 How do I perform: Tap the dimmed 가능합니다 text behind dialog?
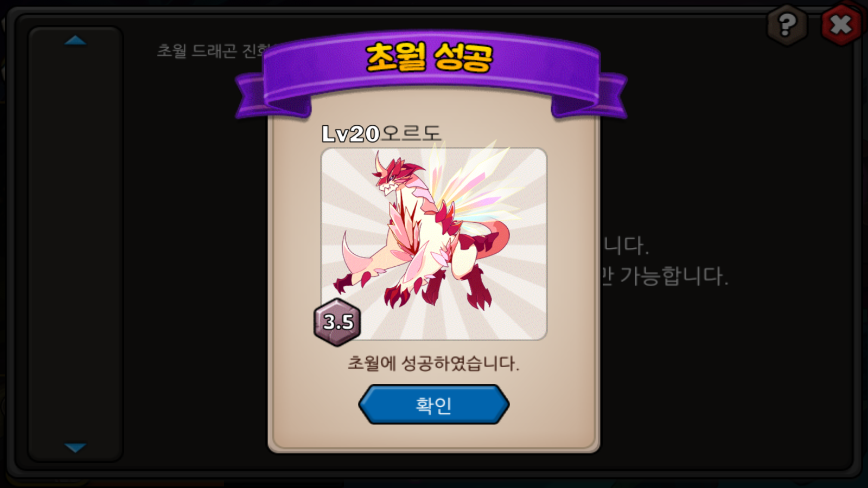coord(673,276)
